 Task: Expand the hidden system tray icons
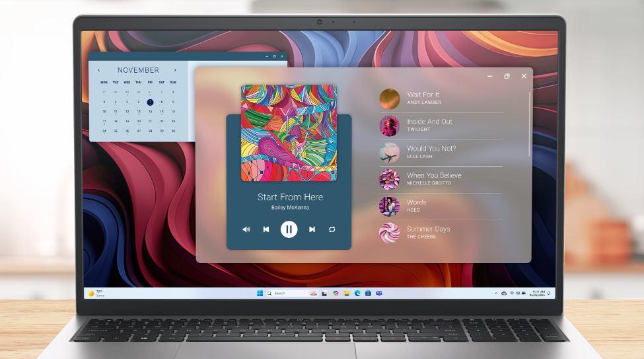[x=495, y=293]
